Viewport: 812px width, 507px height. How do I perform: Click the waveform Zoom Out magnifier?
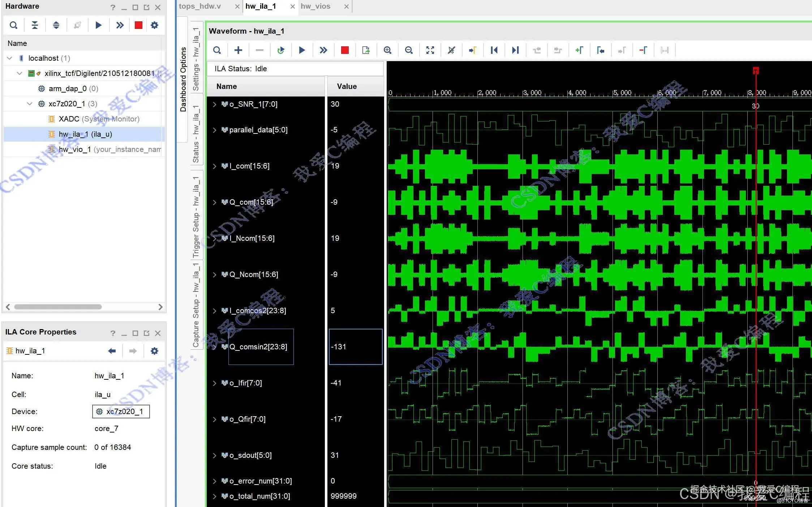click(x=409, y=50)
